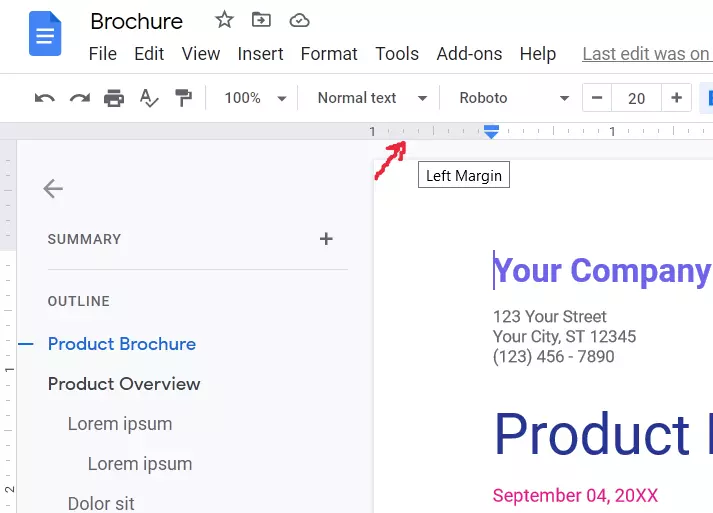Viewport: 713px width, 513px height.
Task: Run spelling and grammar check
Action: click(x=149, y=98)
